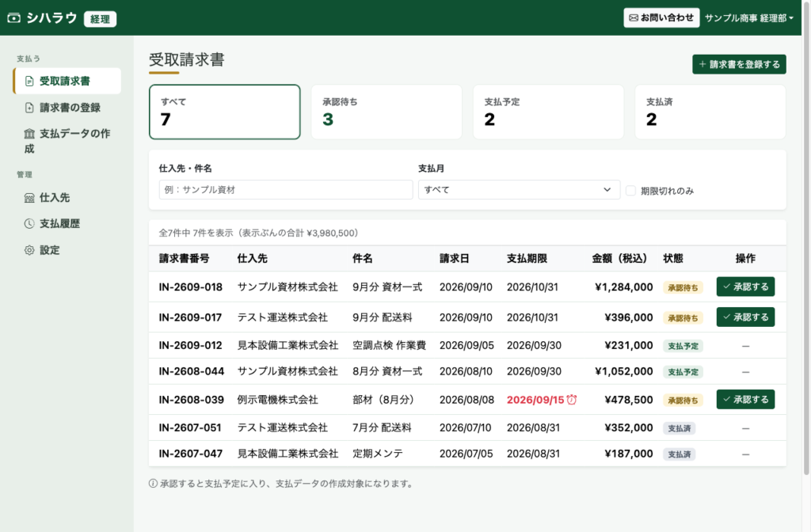Click the 支払履歴 clock icon
The image size is (811, 532).
click(29, 223)
